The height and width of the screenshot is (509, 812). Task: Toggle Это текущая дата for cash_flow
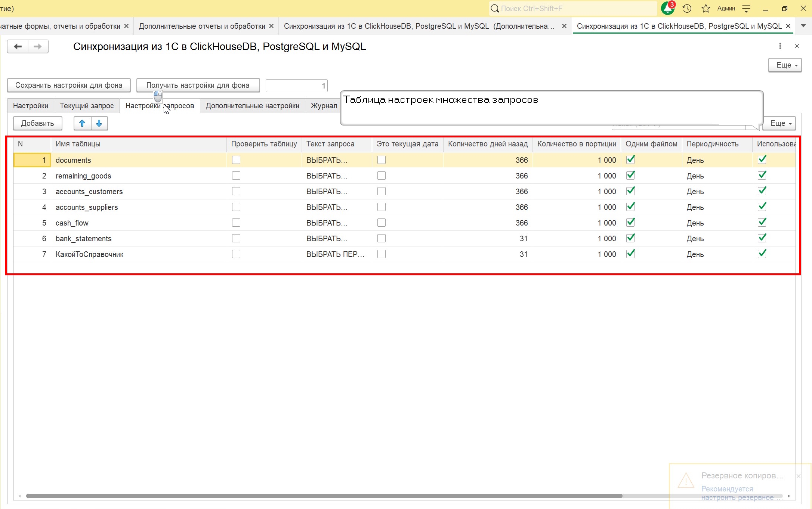(x=382, y=223)
